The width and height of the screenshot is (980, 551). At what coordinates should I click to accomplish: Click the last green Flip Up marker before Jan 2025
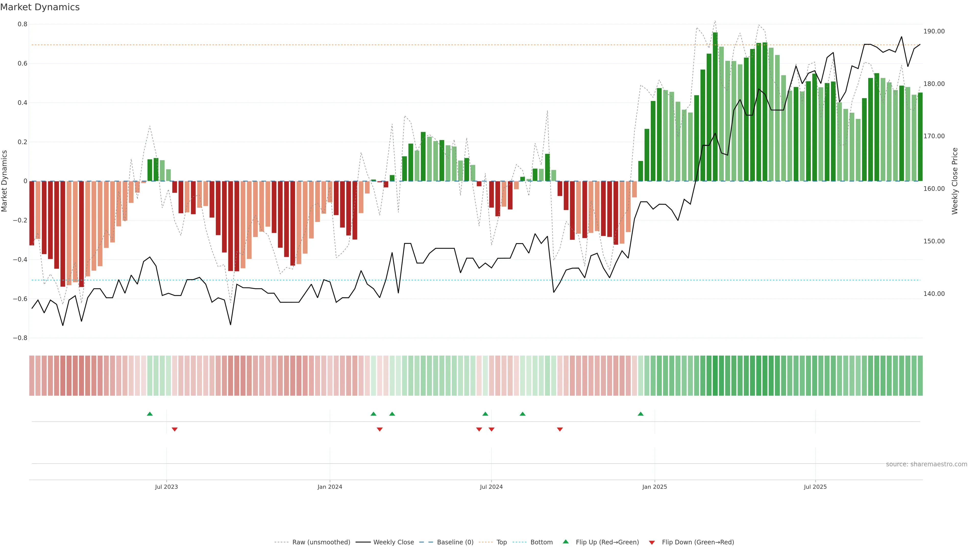(640, 414)
